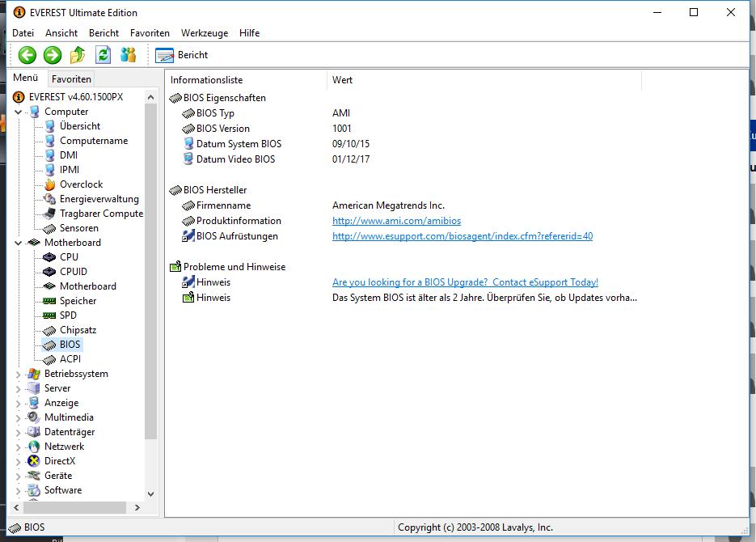
Task: Click the tree scroll down arrow
Action: click(150, 494)
